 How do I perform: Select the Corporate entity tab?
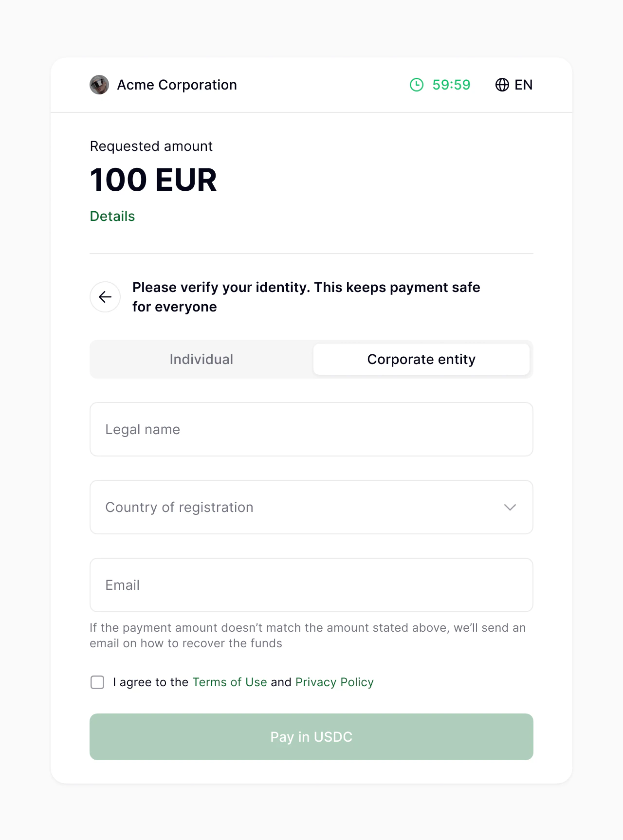[421, 359]
